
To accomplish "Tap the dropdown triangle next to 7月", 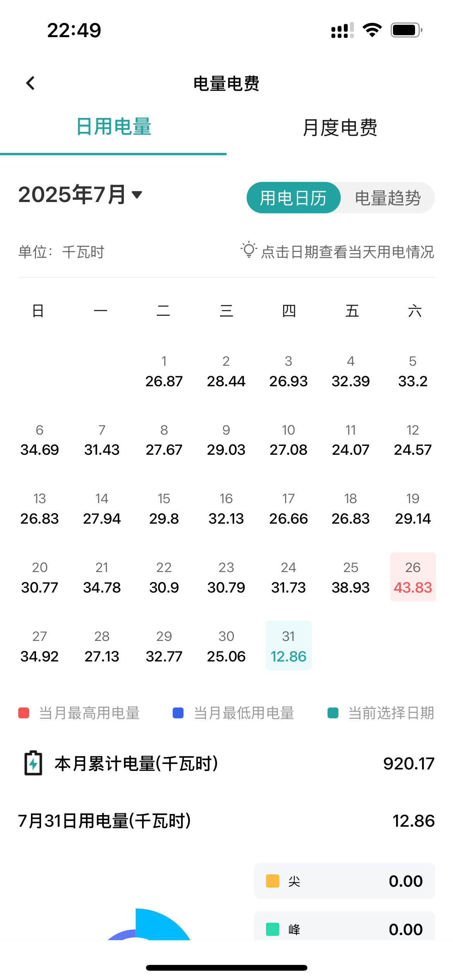I will click(137, 195).
